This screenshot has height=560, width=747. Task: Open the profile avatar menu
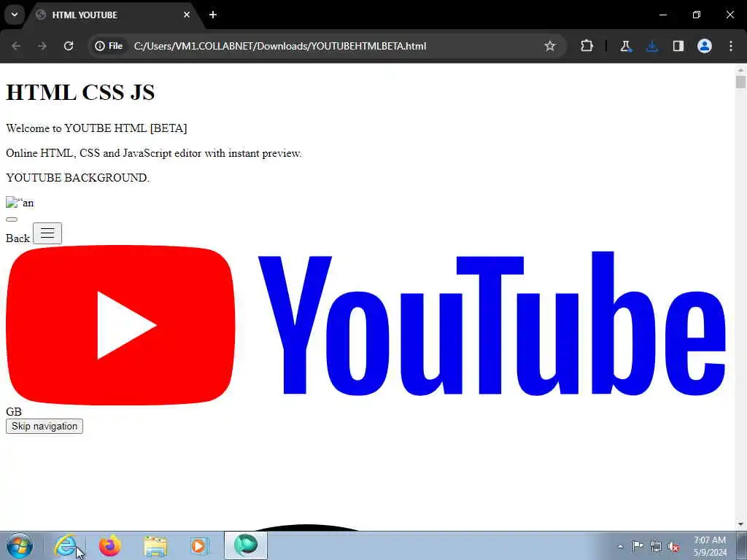click(705, 46)
